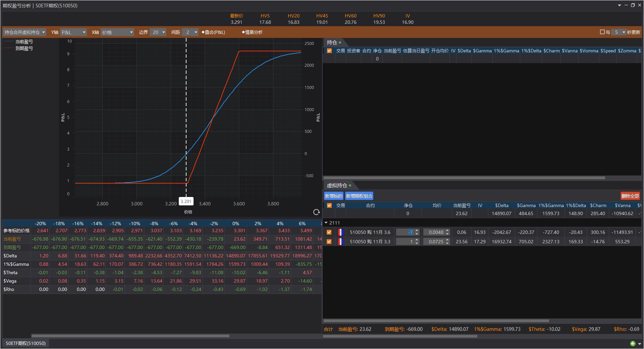This screenshot has height=349, width=644.
Task: Open the 持仓合并虚拟持仓 dropdown
Action: pos(24,32)
